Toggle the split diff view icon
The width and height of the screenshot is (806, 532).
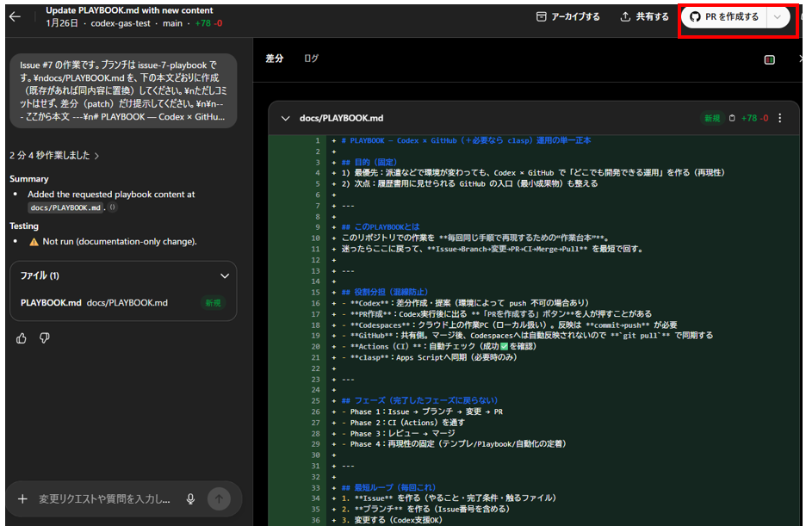pos(770,59)
